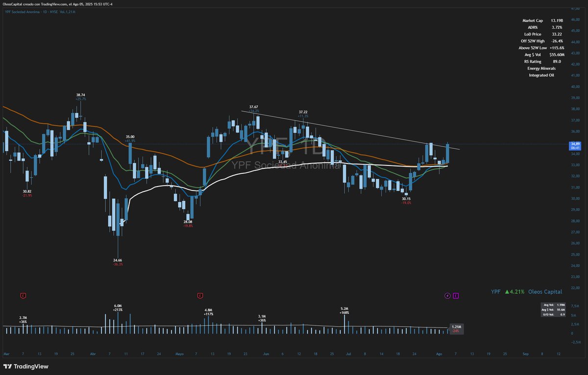The height and width of the screenshot is (375, 588).
Task: Click the OleosCapital creado con TradingView.com header
Action: tap(58, 4)
